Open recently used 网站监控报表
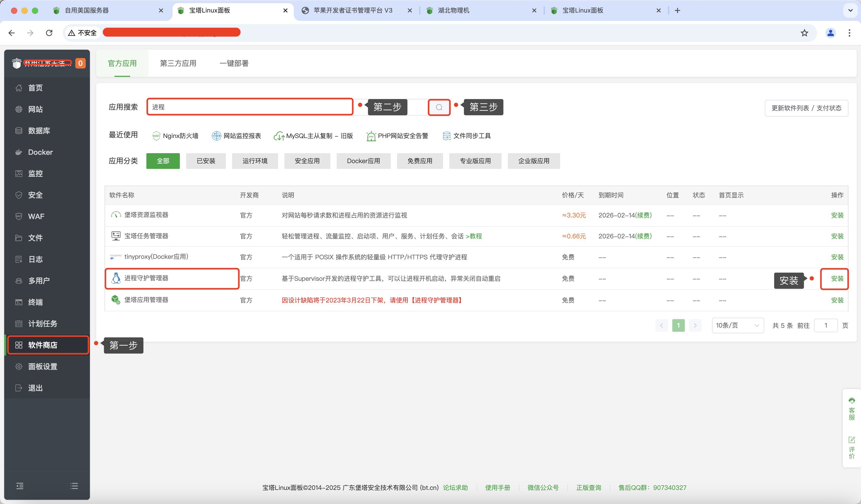 [x=237, y=136]
